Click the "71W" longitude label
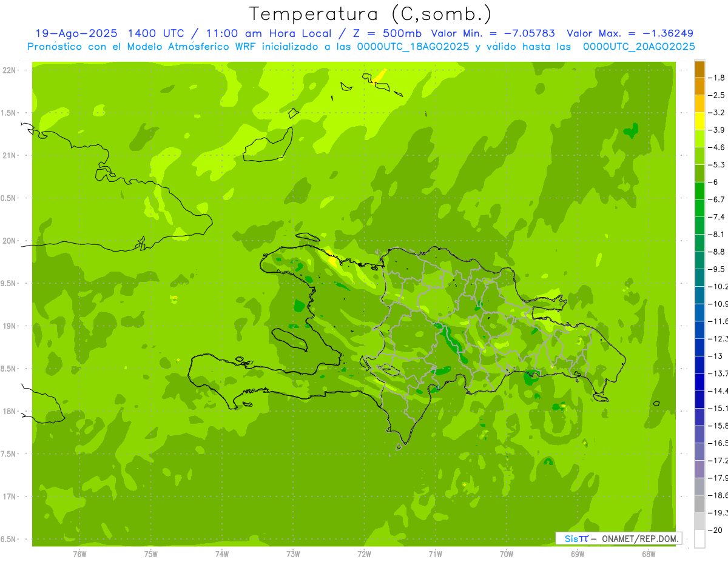This screenshot has width=728, height=562. (x=435, y=554)
